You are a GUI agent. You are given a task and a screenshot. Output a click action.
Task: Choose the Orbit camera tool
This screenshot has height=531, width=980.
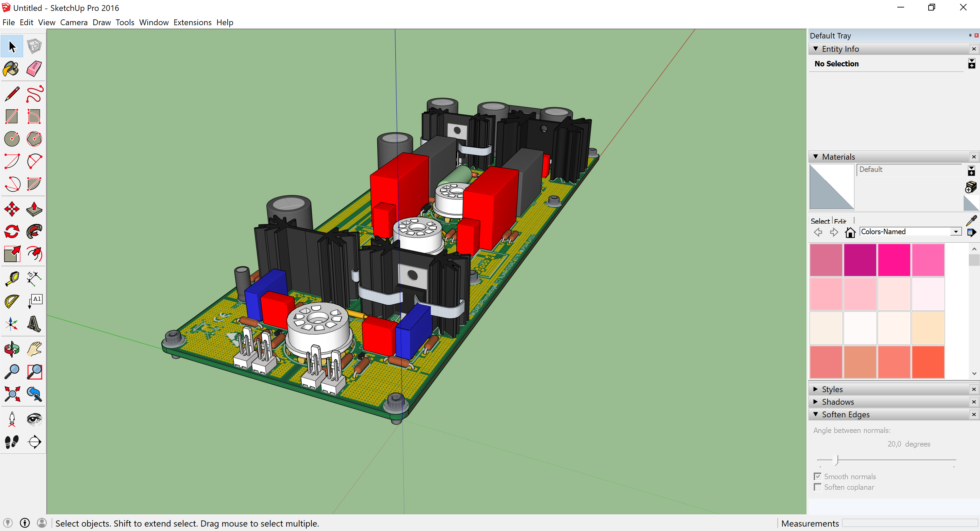coord(12,349)
